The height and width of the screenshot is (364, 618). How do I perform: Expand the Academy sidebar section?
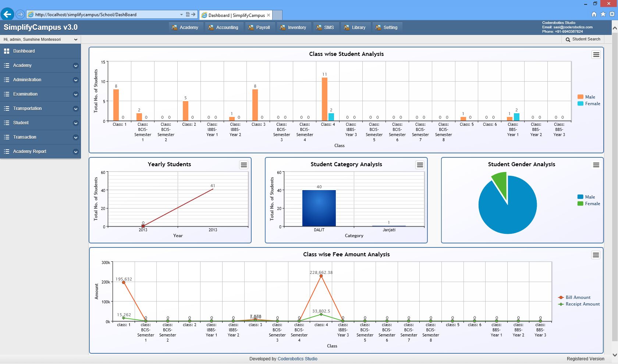click(x=40, y=65)
